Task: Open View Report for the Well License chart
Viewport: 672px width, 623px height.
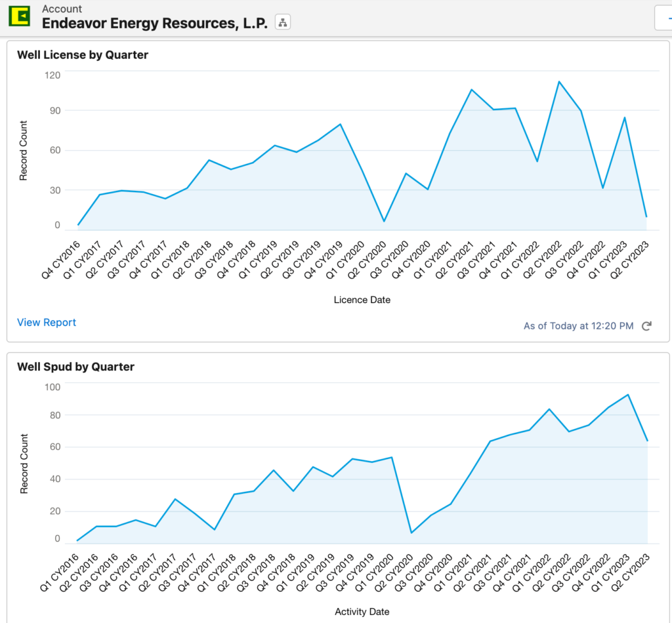Action: [x=47, y=323]
